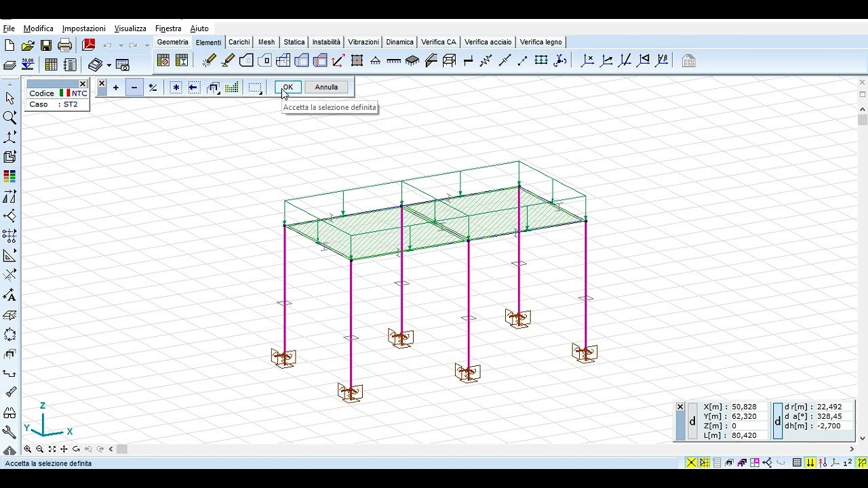Image resolution: width=868 pixels, height=488 pixels.
Task: Close the selection toolbar palette
Action: pos(102,83)
